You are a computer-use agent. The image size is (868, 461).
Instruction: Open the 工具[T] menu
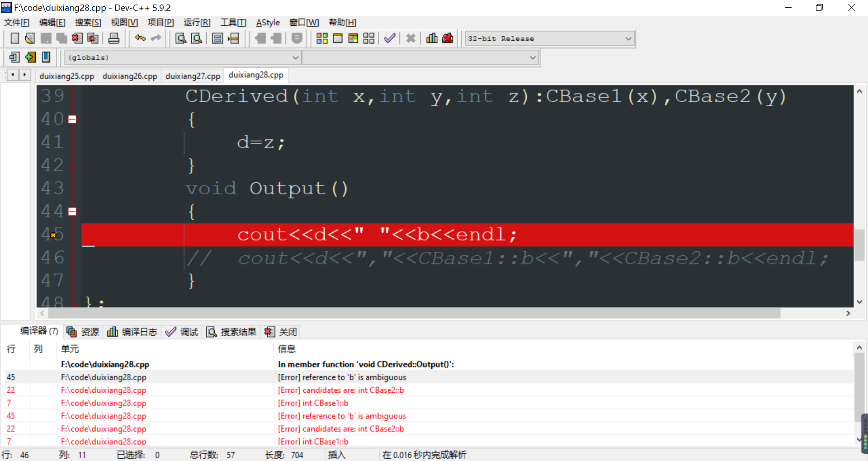pyautogui.click(x=233, y=23)
